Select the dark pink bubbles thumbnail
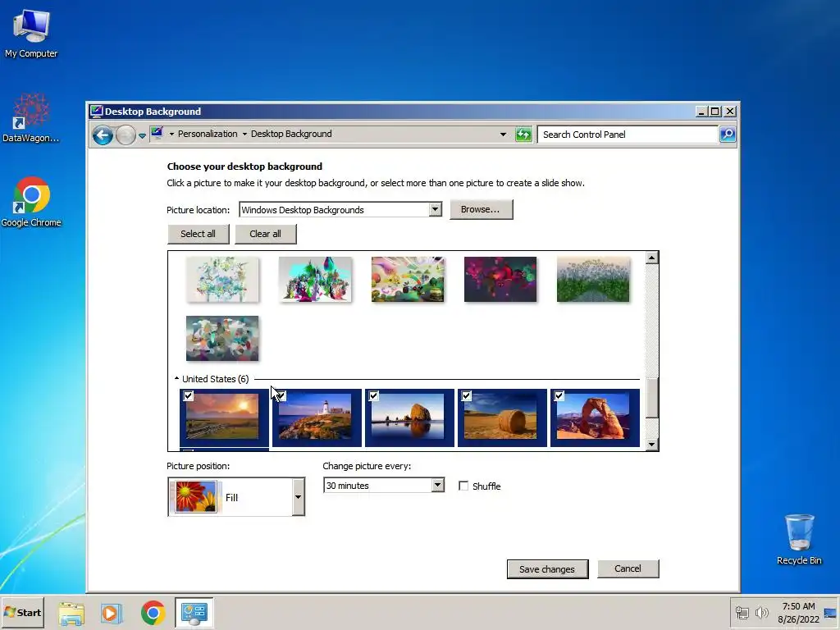 coord(500,279)
